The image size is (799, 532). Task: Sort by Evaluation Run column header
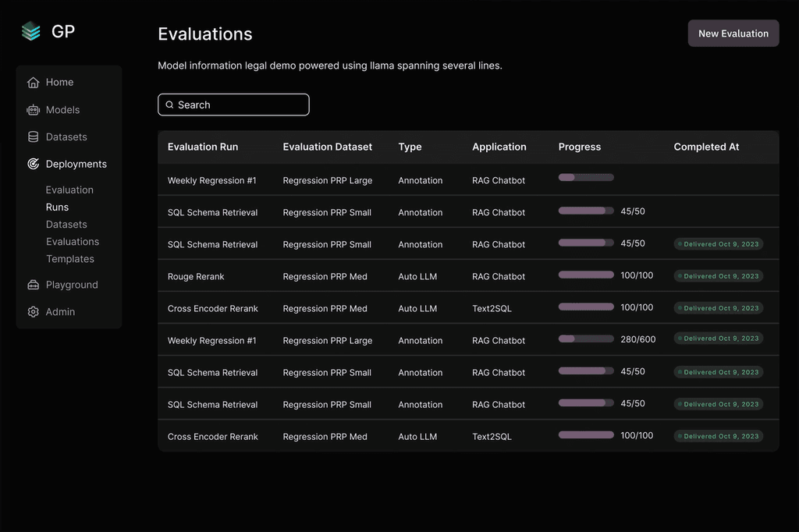(x=203, y=147)
